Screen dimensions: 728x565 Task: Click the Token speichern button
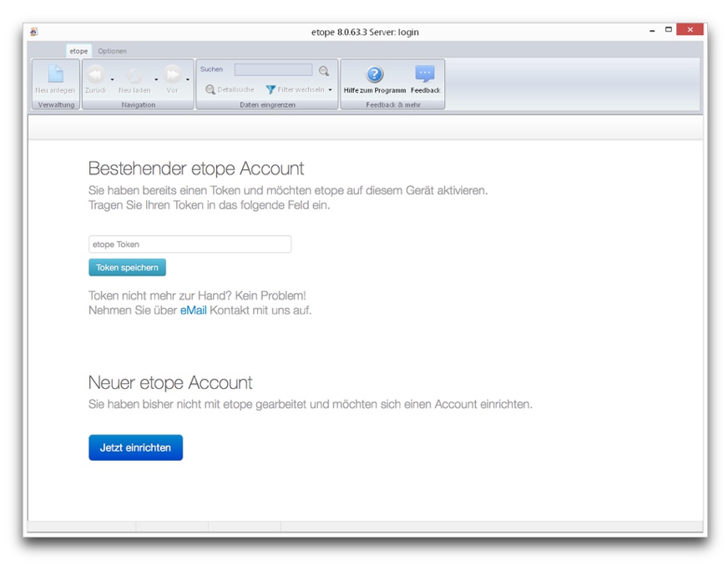point(127,267)
